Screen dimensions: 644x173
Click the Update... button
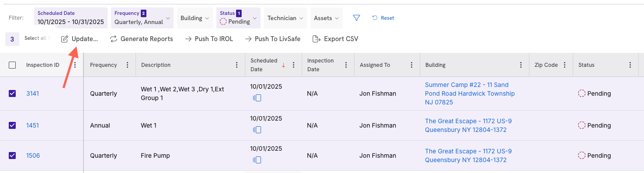coord(80,39)
